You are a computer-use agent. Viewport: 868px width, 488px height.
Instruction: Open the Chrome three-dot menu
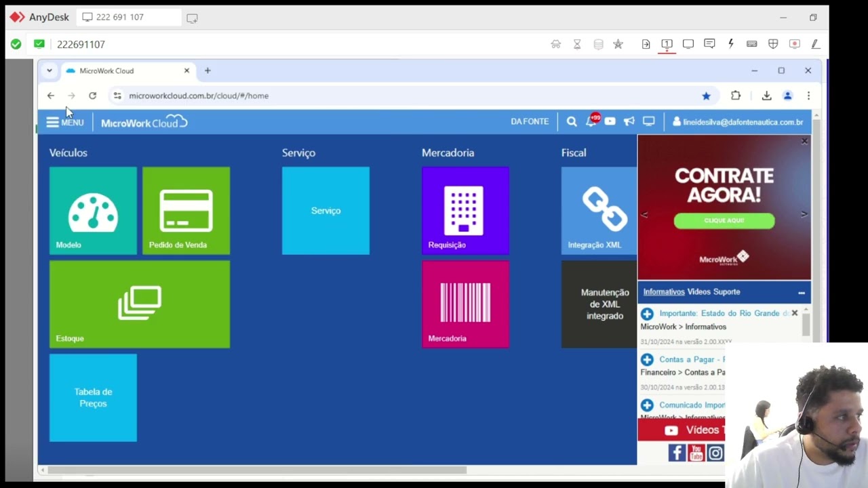pos(808,96)
